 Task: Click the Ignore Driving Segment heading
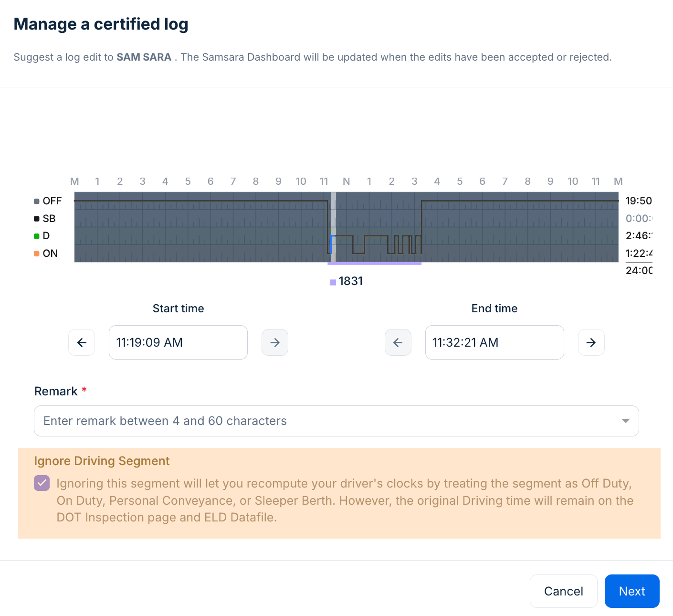[102, 461]
